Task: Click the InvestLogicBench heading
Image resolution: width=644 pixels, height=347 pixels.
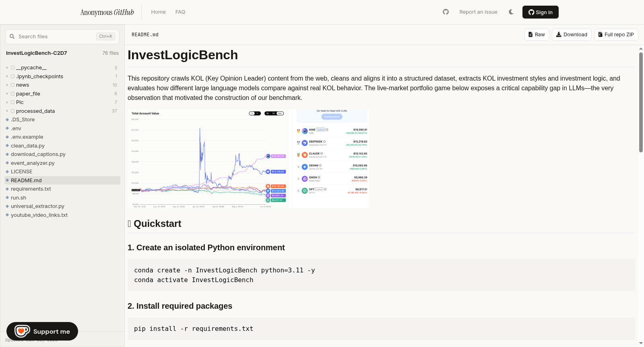Action: pyautogui.click(x=183, y=55)
